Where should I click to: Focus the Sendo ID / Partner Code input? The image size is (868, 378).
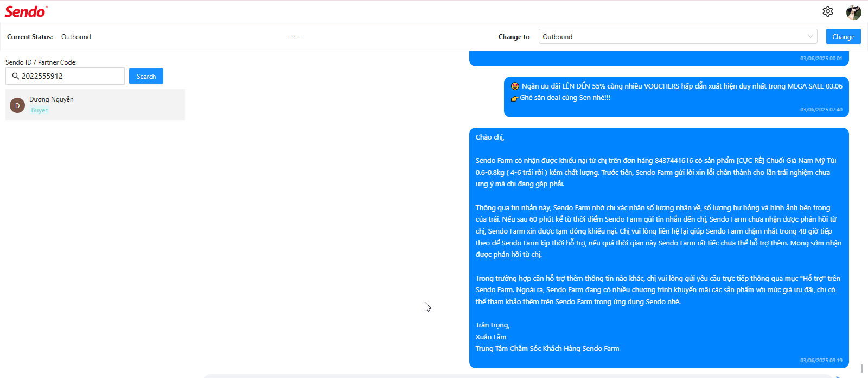[65, 76]
